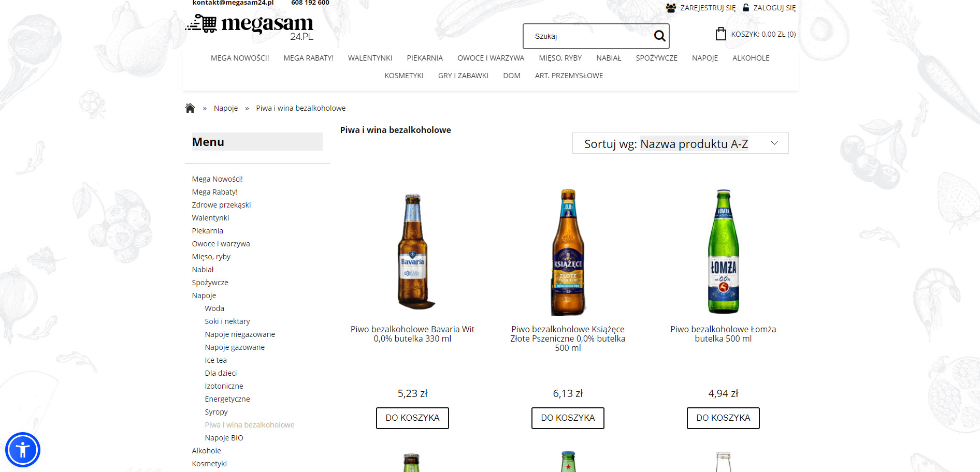Click the search magnifier icon
The height and width of the screenshot is (472, 980).
coord(659,36)
